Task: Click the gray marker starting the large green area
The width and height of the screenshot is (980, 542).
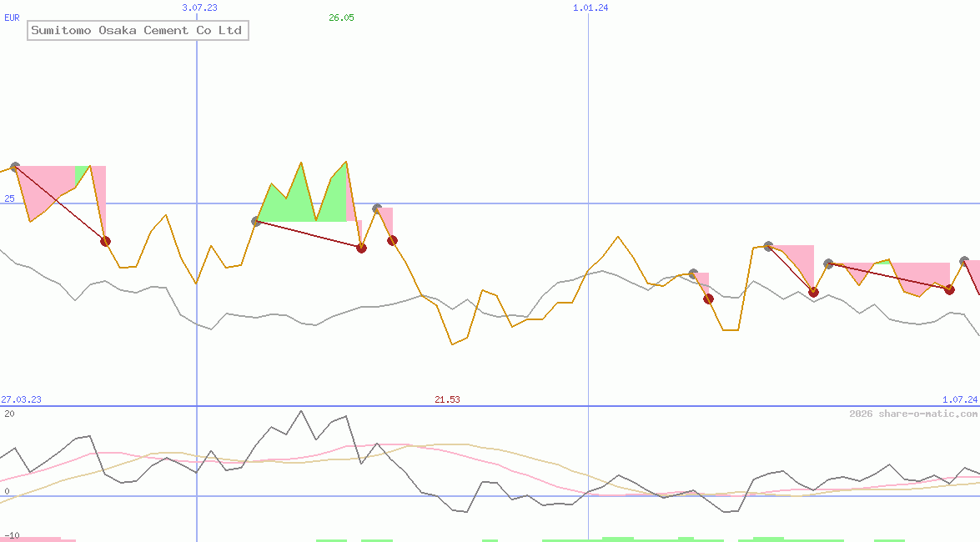Action: click(257, 221)
